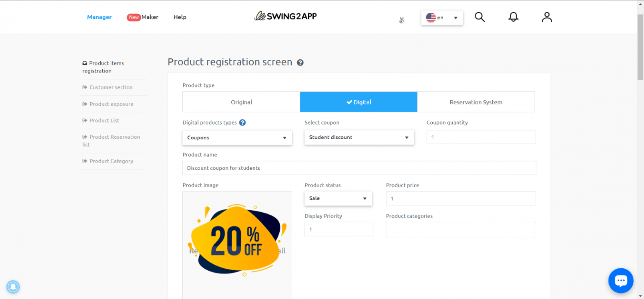Open the Manager menu
644x299 pixels.
coord(99,17)
